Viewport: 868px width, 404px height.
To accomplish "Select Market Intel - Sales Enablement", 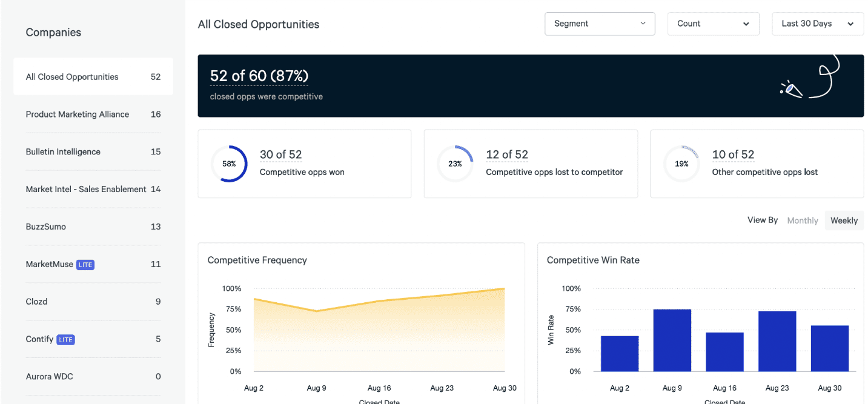I will (93, 189).
